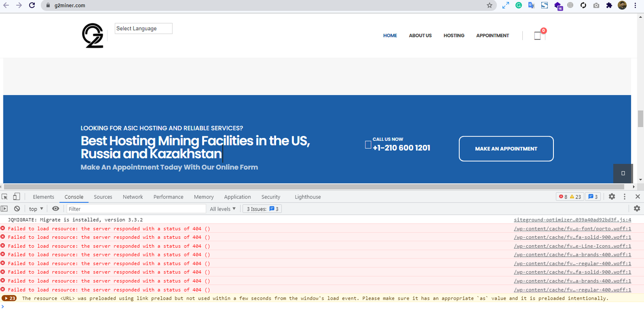Open the console settings gear
This screenshot has height=329, width=644.
click(x=637, y=209)
